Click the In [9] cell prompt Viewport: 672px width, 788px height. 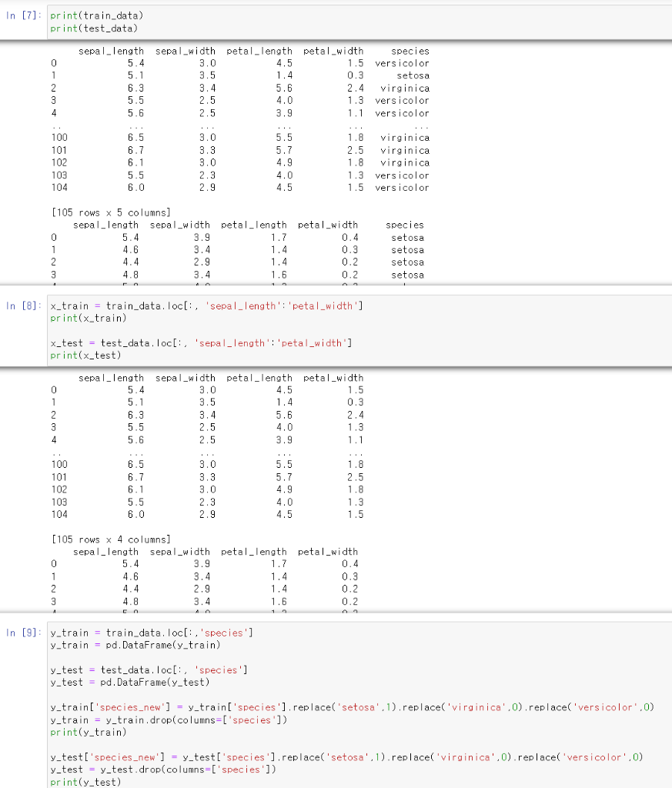(22, 631)
